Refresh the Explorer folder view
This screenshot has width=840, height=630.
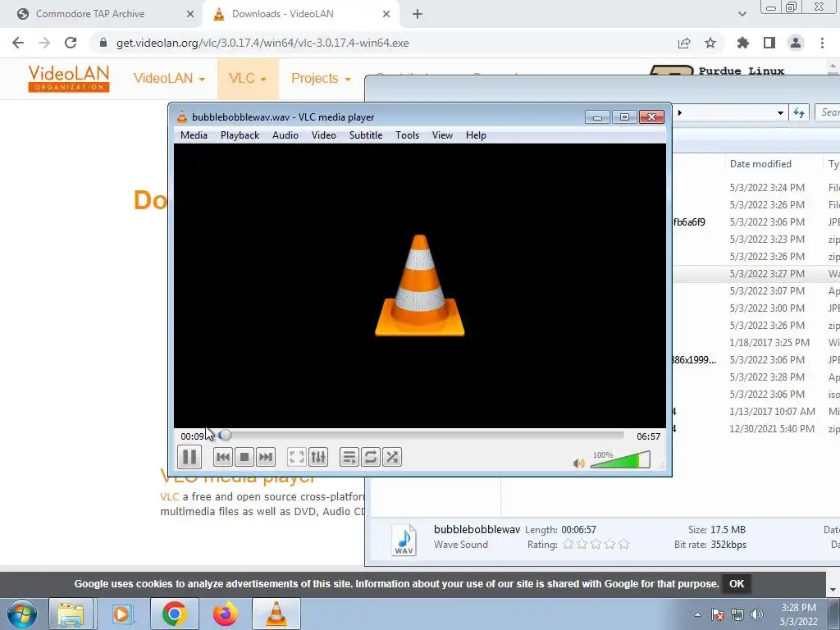point(799,112)
